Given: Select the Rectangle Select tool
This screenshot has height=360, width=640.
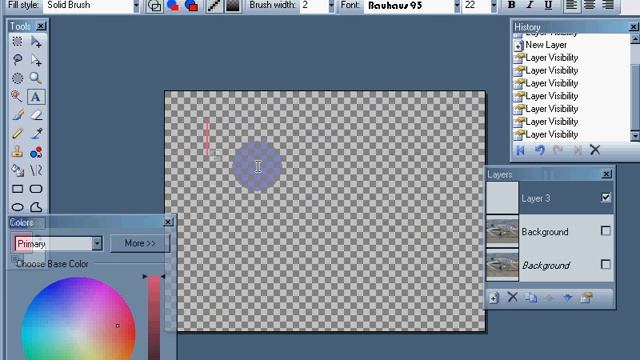Looking at the screenshot, I should [17, 42].
